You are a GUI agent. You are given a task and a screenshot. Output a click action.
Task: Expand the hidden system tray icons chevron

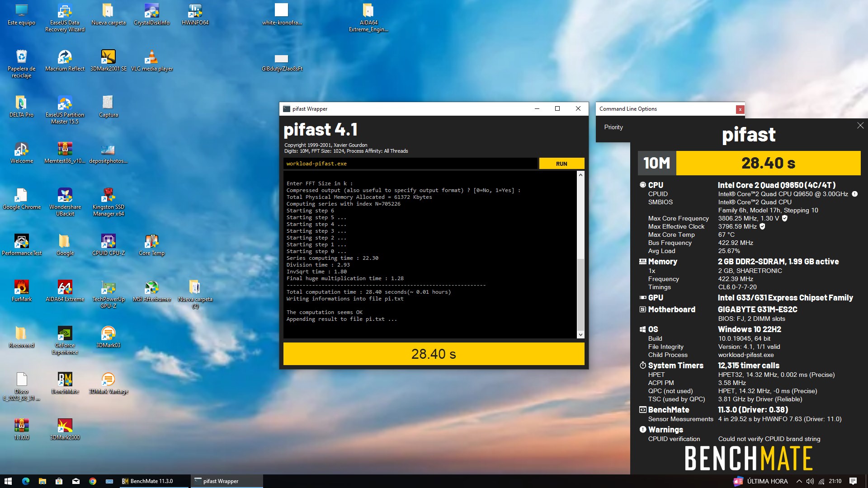click(799, 481)
